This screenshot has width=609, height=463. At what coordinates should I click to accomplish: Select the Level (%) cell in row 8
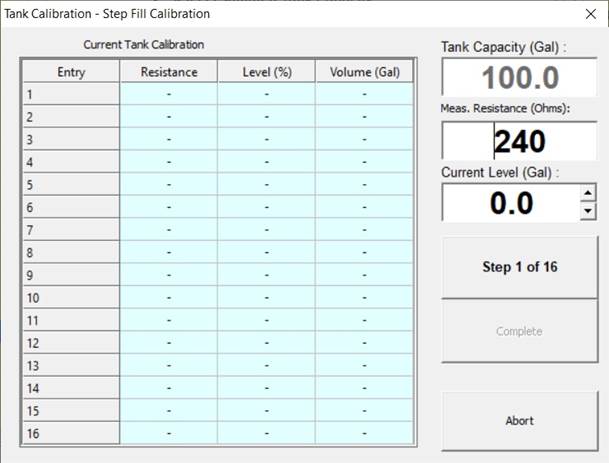click(267, 253)
